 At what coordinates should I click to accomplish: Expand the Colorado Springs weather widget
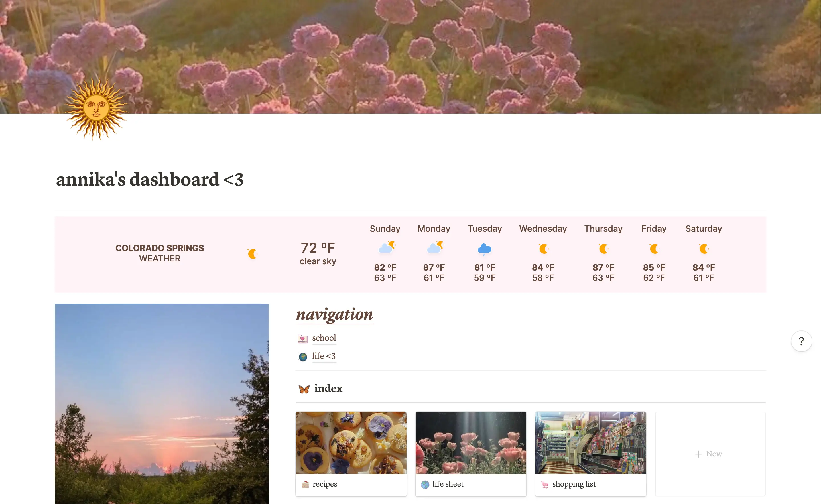coord(160,253)
